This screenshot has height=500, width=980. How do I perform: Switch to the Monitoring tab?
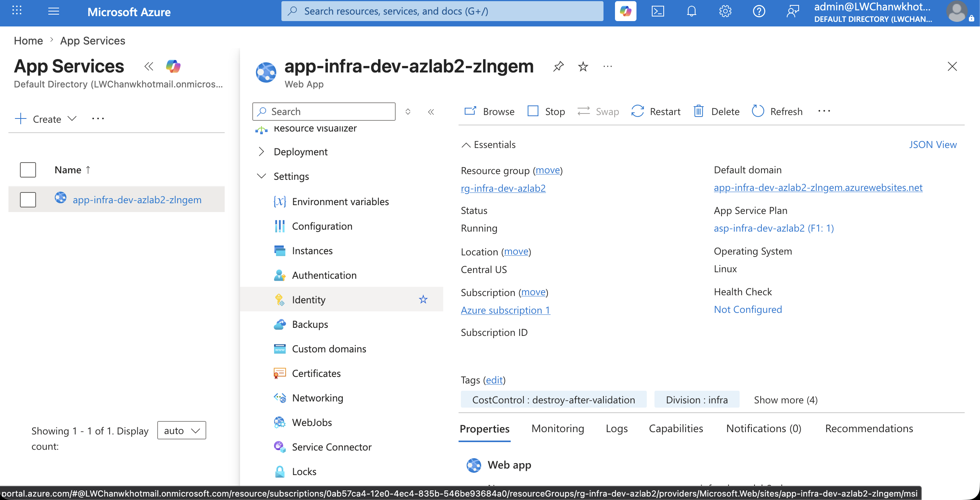click(x=558, y=429)
